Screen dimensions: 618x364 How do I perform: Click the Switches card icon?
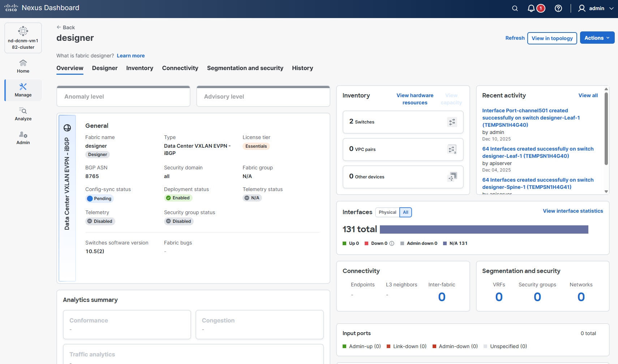pyautogui.click(x=452, y=122)
